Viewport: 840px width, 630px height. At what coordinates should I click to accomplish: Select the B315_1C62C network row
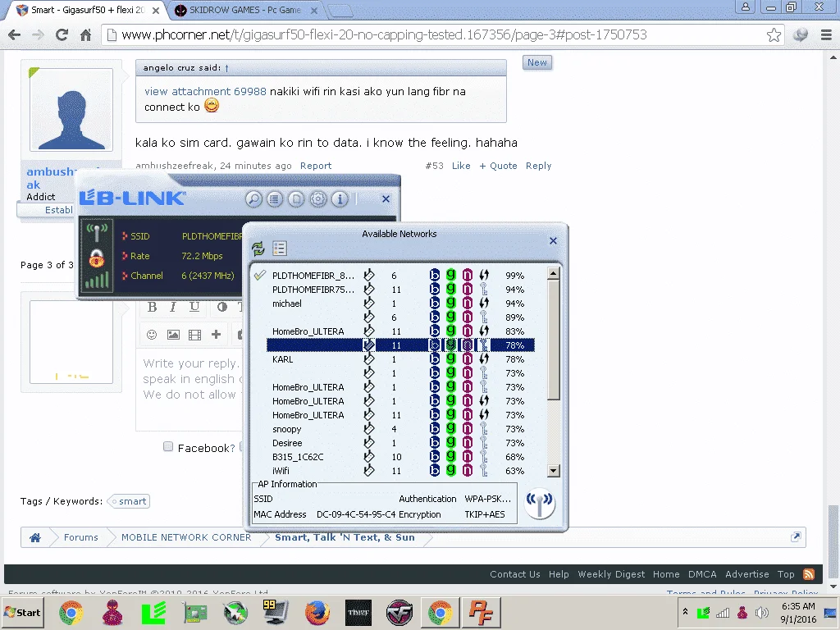(x=400, y=457)
